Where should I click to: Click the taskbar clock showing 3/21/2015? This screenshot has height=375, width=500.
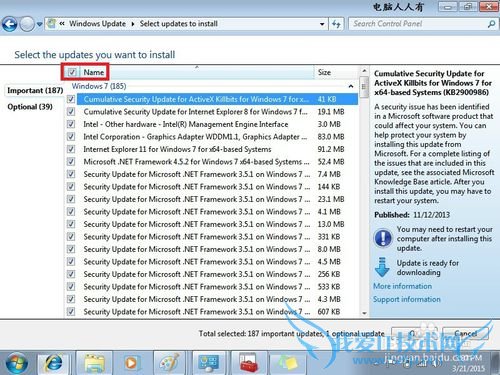coord(468,363)
